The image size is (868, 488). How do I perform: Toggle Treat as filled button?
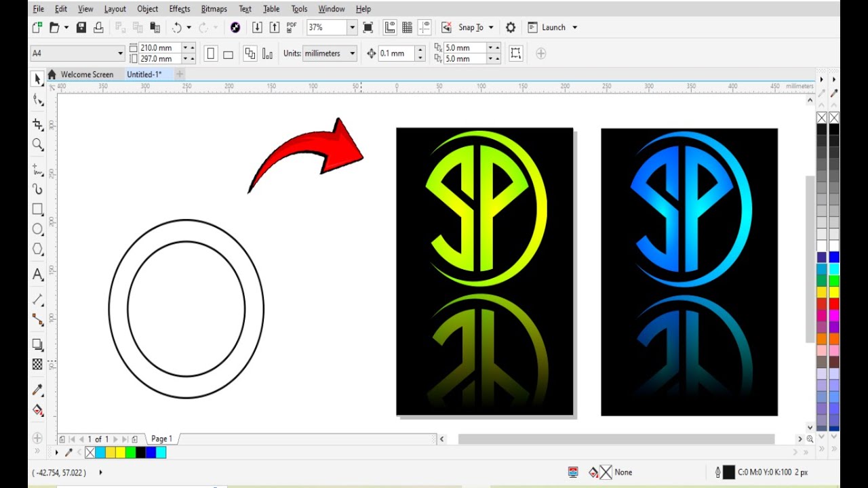tap(516, 54)
